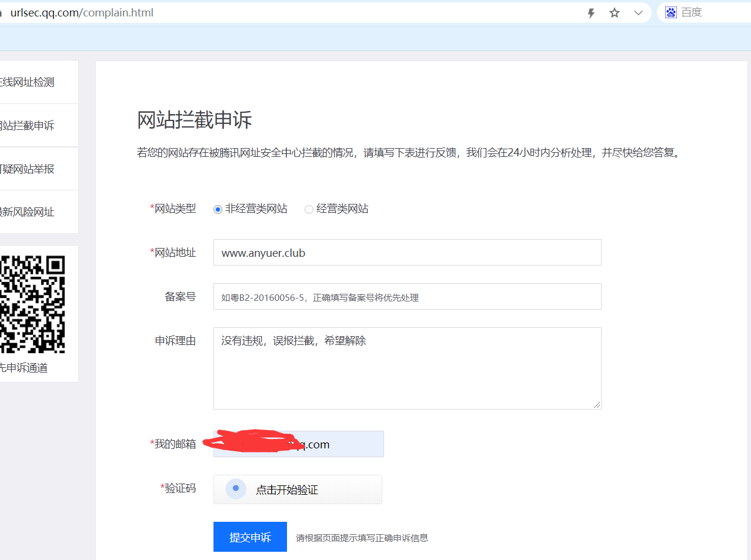Screen dimensions: 751x560
Task: Expand the address bar dropdown chevron
Action: pos(638,13)
